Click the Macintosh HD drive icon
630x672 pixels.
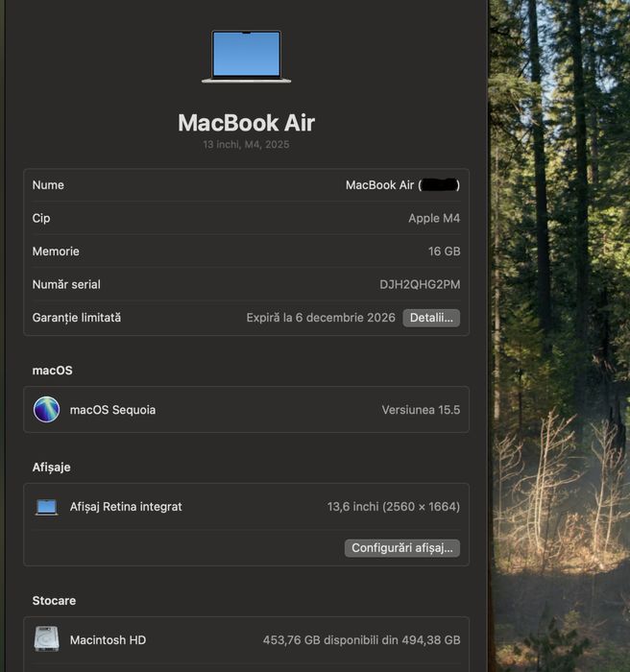coord(46,639)
